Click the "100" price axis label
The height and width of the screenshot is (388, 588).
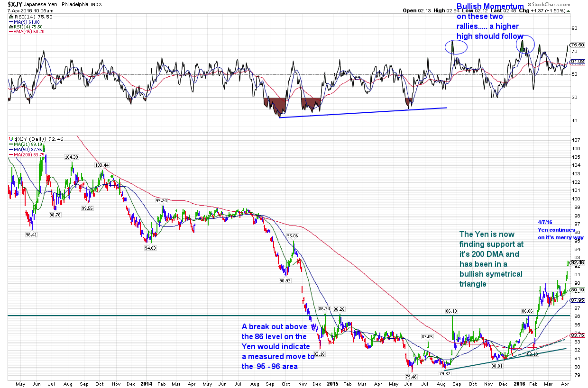[x=577, y=199]
